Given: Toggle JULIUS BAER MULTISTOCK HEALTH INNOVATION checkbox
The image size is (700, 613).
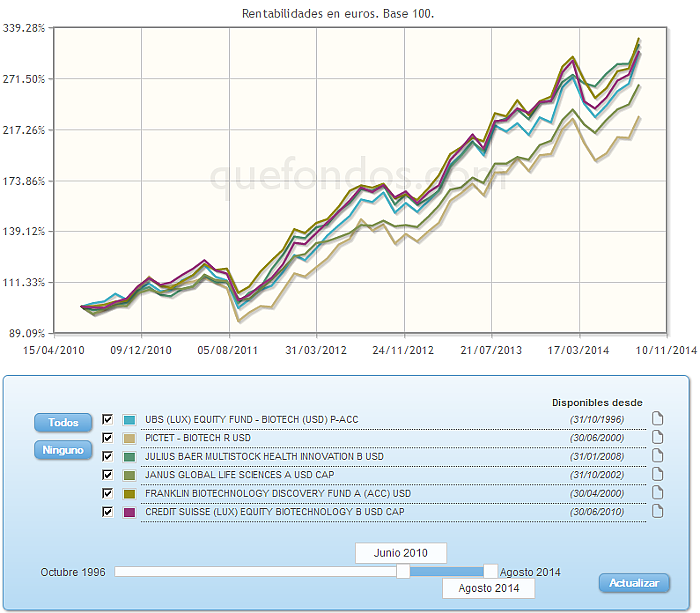Looking at the screenshot, I should tap(107, 456).
